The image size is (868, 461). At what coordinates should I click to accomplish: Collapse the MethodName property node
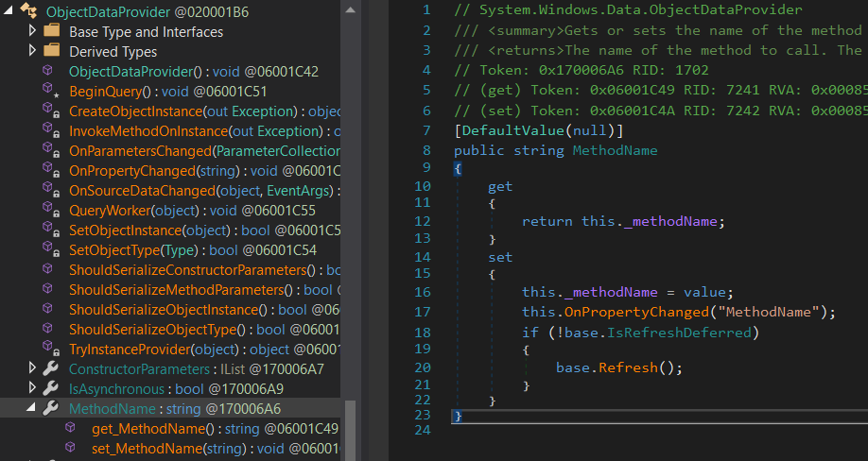(x=31, y=409)
